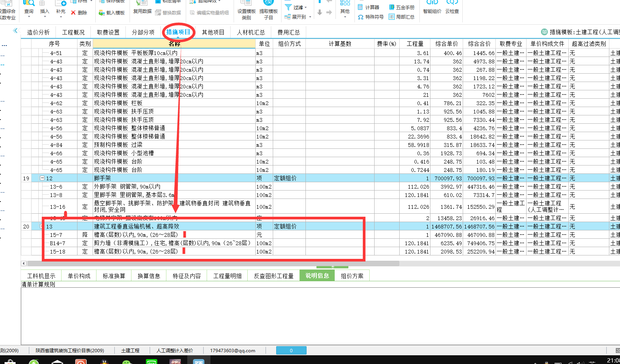Click the 费率(%) column header
Image resolution: width=620 pixels, height=364 pixels.
click(387, 44)
